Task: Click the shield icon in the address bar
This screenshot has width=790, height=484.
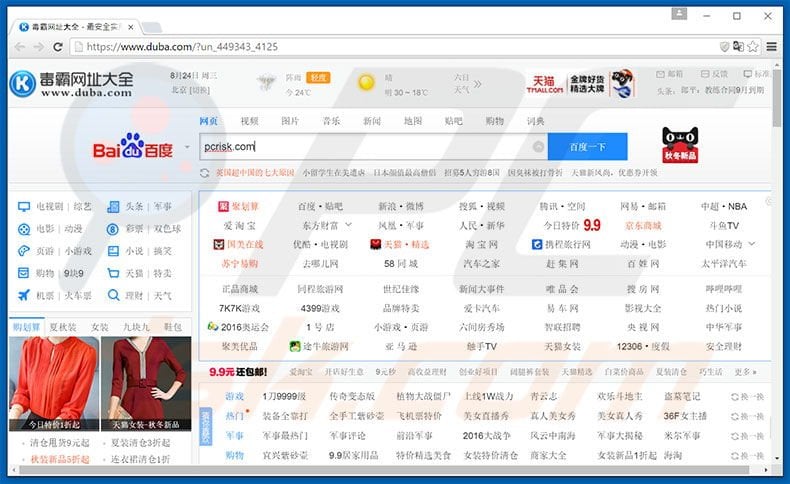Action: click(725, 47)
